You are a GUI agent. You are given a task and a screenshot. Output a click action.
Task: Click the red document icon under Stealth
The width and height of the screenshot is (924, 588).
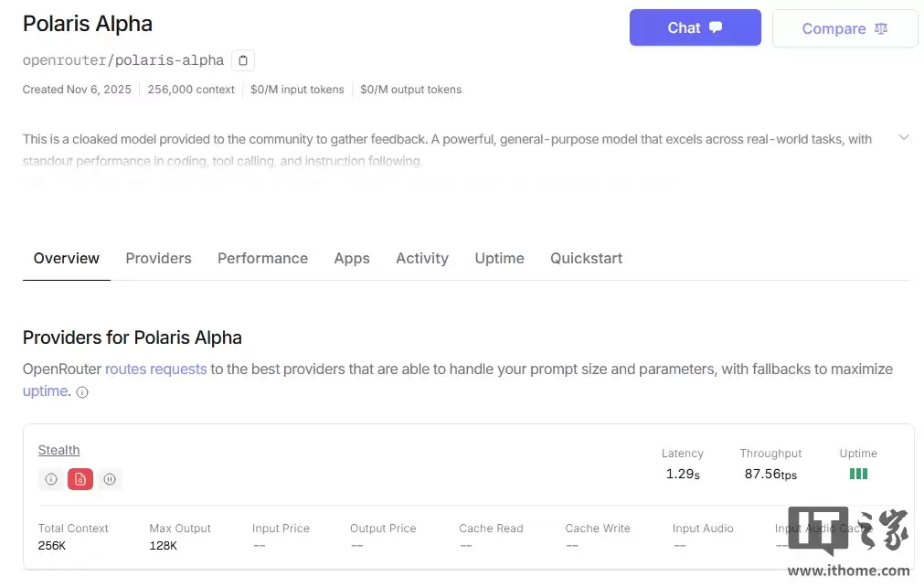(x=80, y=478)
